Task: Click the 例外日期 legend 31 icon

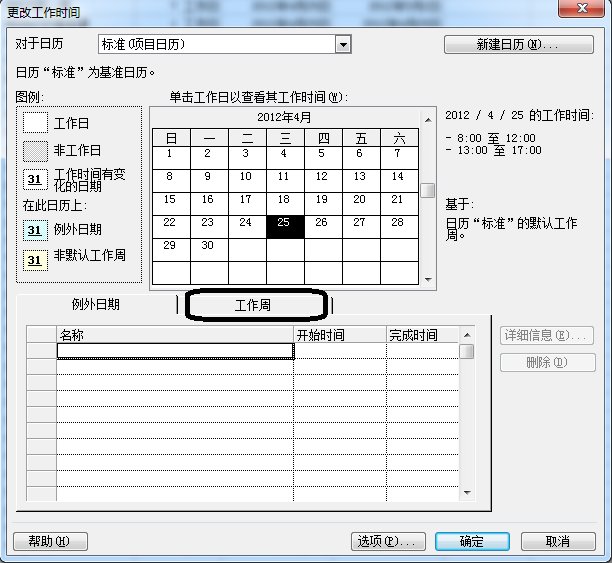Action: tap(36, 230)
